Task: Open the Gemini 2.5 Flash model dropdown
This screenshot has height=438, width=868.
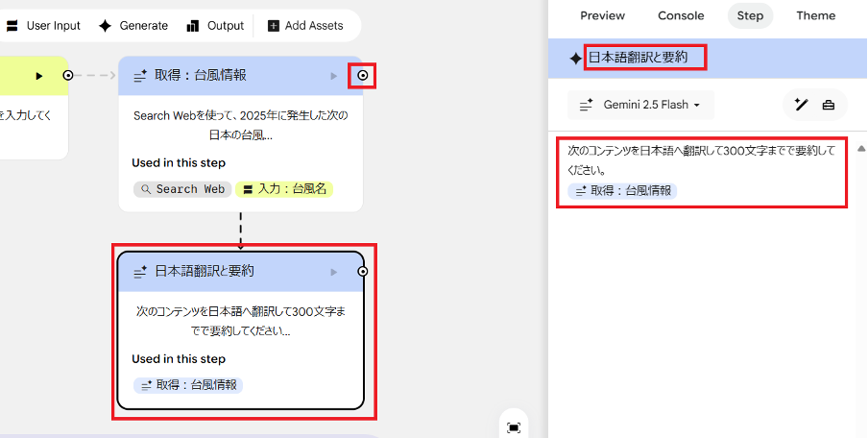Action: pyautogui.click(x=640, y=105)
